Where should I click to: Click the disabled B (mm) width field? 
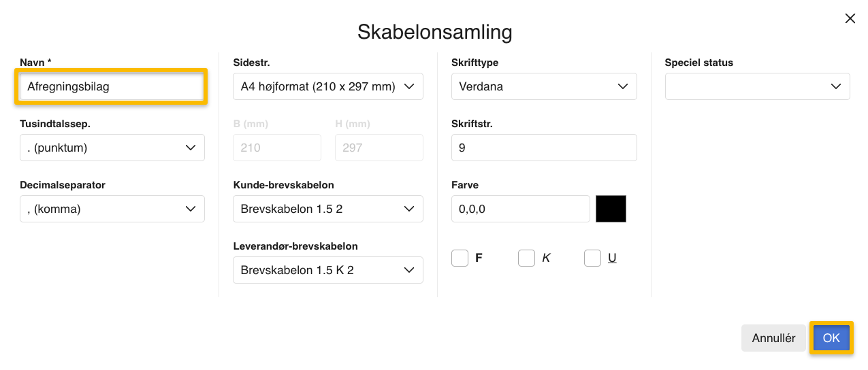pyautogui.click(x=277, y=148)
